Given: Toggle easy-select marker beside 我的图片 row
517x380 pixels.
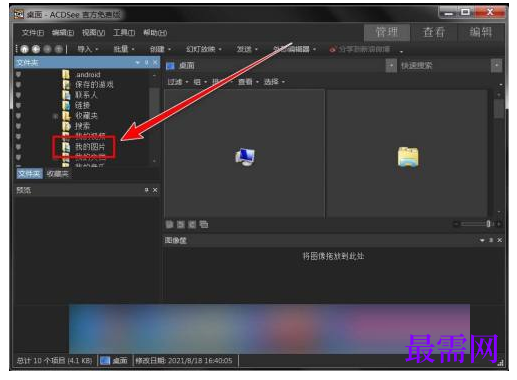Looking at the screenshot, I should coord(19,147).
